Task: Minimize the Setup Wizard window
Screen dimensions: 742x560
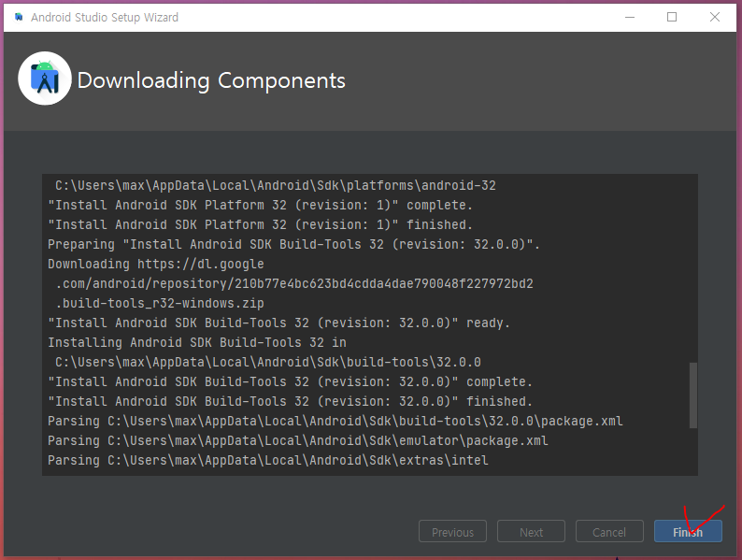Action: click(629, 17)
